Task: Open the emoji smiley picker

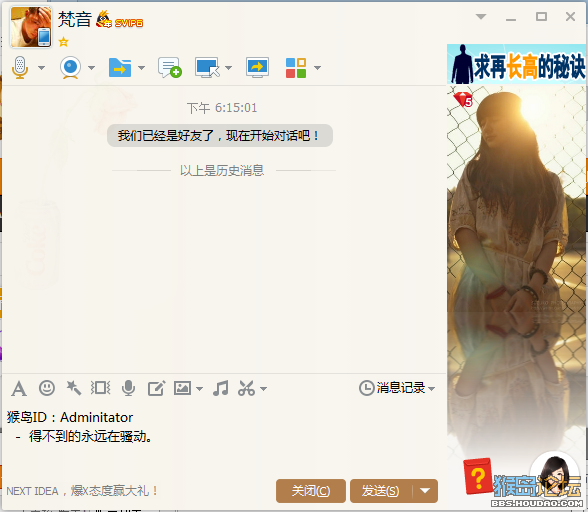Action: pyautogui.click(x=47, y=388)
